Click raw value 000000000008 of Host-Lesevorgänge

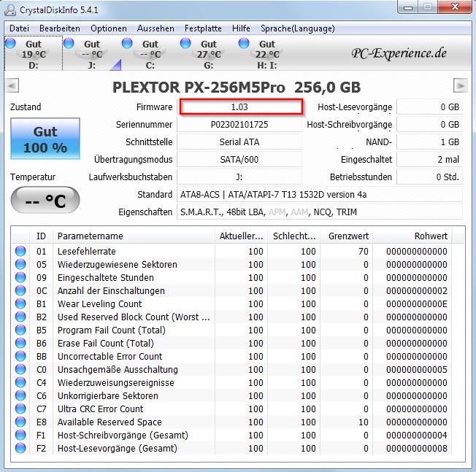[x=416, y=448]
